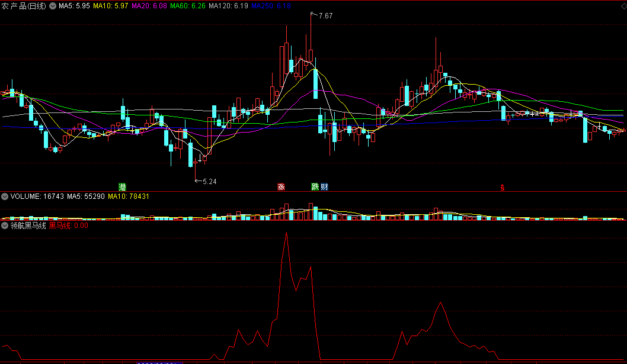Screen dimensions: 627x364
Task: Click the 领航黑马线 indicator name
Action: (x=28, y=226)
